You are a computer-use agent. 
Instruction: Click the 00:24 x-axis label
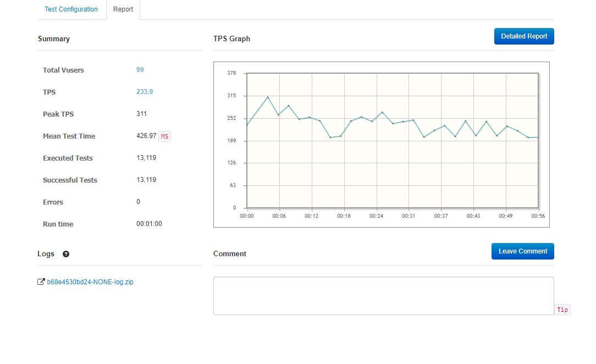coord(376,216)
